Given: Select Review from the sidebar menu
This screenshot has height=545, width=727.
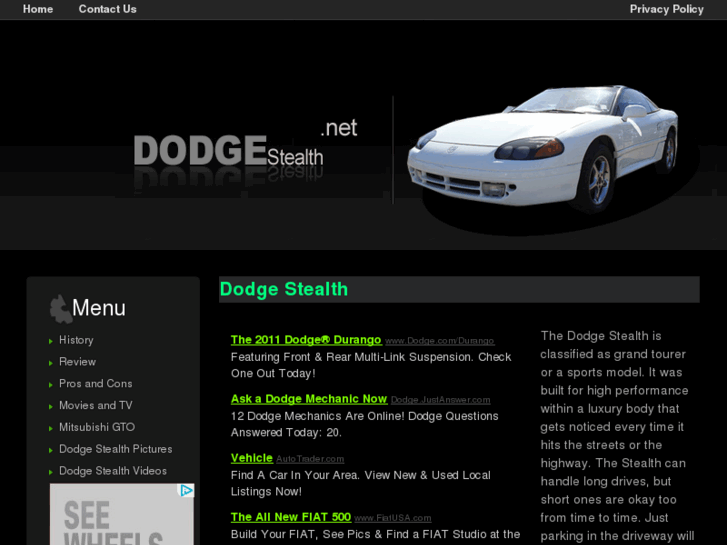Looking at the screenshot, I should pos(77,362).
